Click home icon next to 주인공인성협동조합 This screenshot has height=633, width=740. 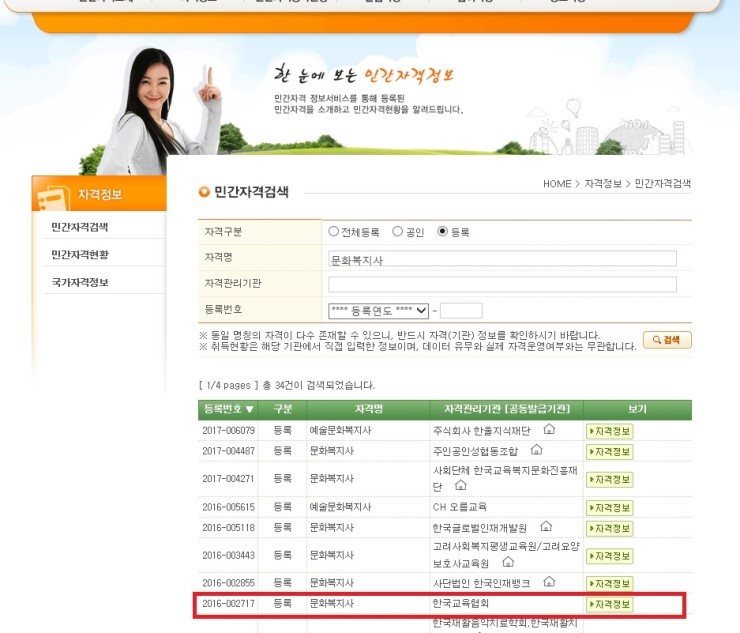pyautogui.click(x=536, y=451)
